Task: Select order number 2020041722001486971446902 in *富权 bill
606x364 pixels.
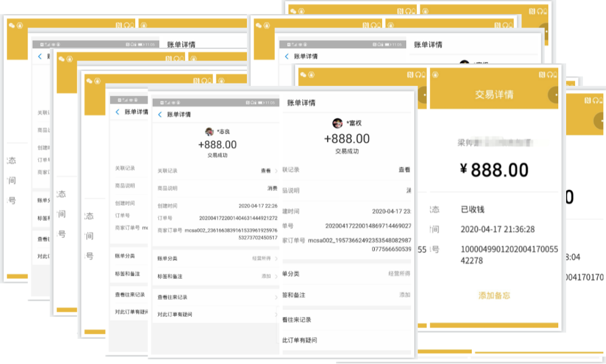Action: click(x=368, y=225)
